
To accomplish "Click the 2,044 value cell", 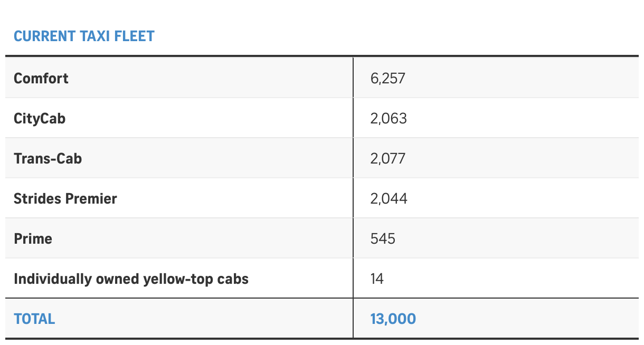I will (389, 199).
